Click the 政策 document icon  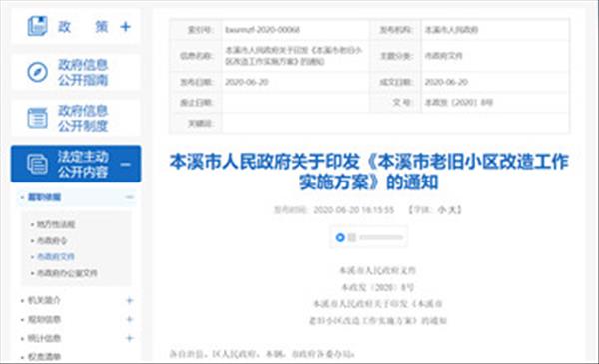(37, 26)
